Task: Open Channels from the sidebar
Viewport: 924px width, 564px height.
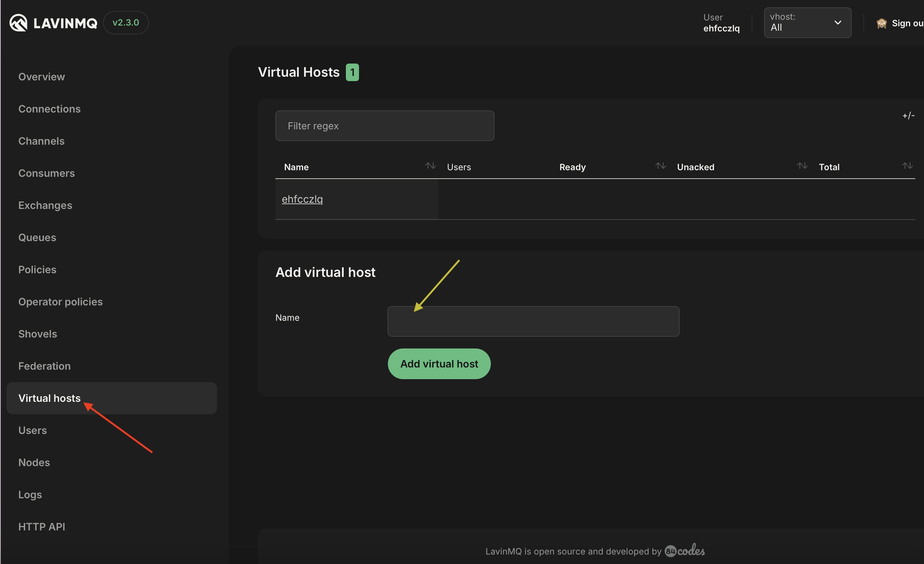Action: pos(41,141)
